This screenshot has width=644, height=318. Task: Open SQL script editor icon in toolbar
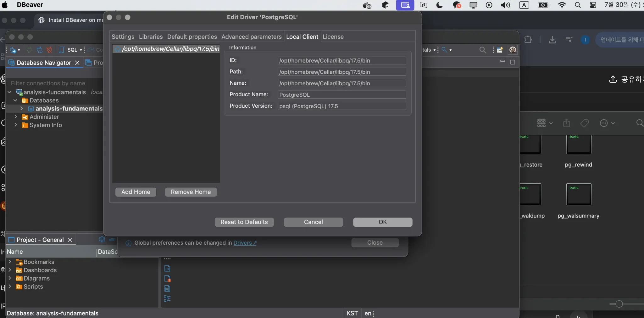click(x=62, y=50)
